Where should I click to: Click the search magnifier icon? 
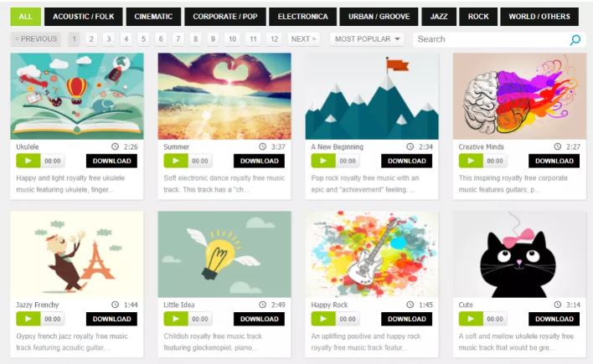coord(575,39)
